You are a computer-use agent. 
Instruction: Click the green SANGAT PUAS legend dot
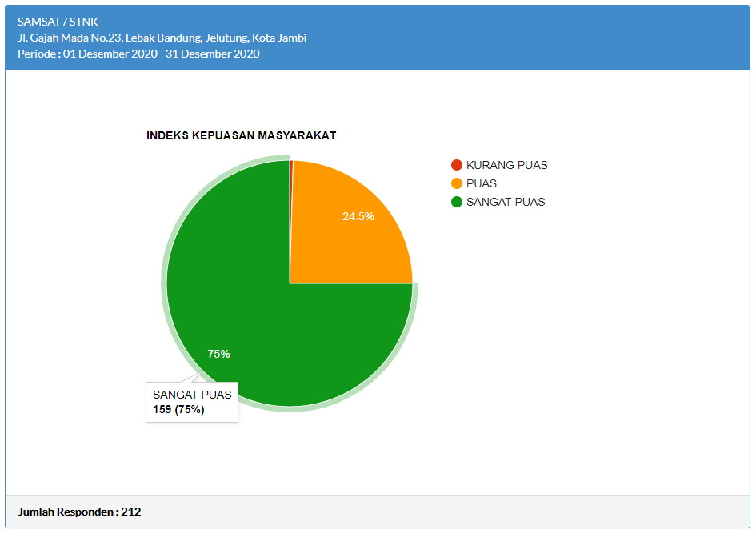[457, 202]
